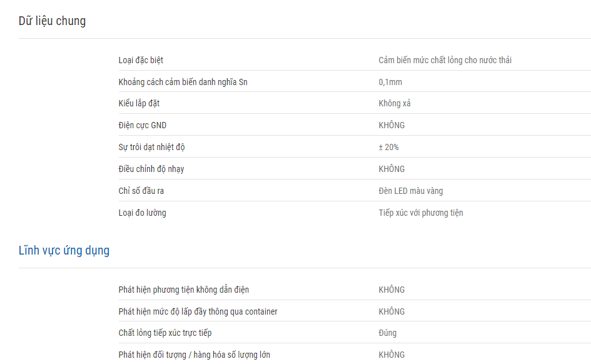The height and width of the screenshot is (364, 591).
Task: Click the 'Loại đo lường' row label
Action: tap(142, 213)
